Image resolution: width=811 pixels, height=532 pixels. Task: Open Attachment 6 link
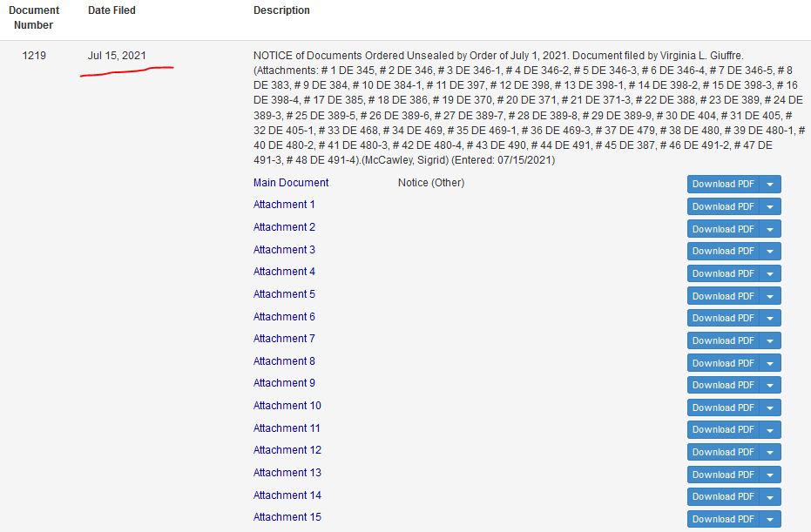[x=284, y=317]
